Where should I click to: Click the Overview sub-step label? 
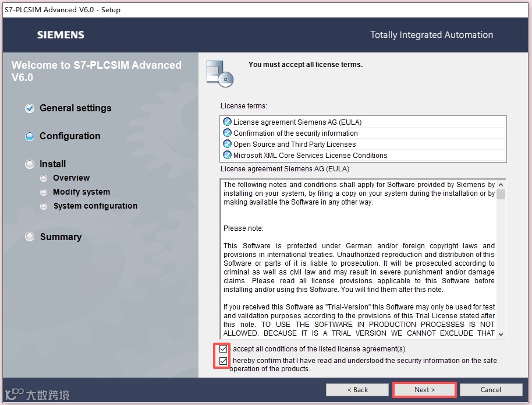click(71, 178)
